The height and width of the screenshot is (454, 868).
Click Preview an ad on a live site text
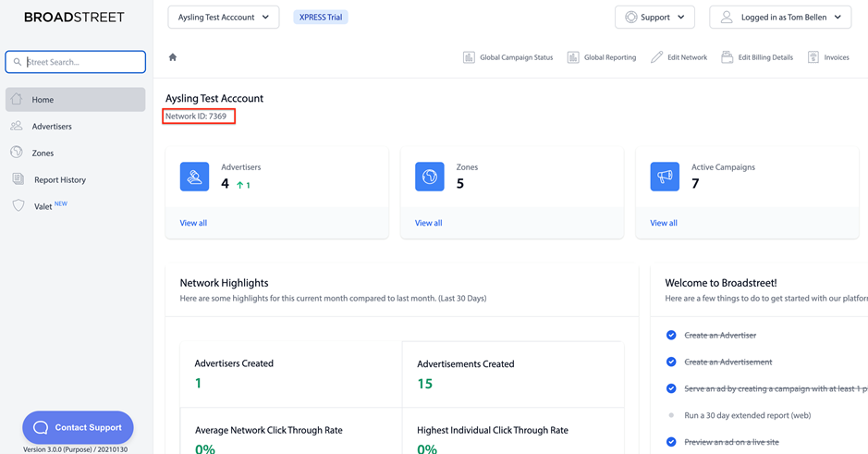point(731,442)
